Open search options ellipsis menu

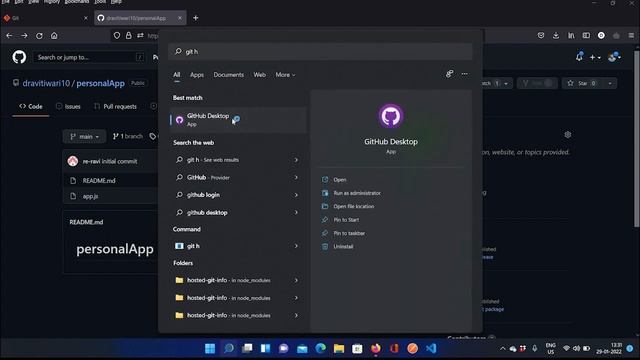point(464,74)
